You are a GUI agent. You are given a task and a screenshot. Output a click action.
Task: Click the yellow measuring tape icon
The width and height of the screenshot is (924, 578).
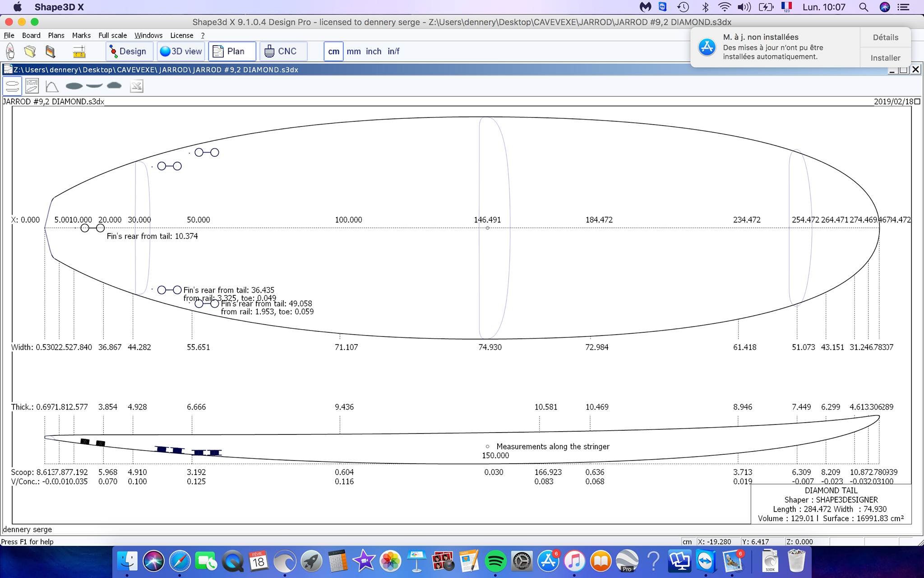79,51
